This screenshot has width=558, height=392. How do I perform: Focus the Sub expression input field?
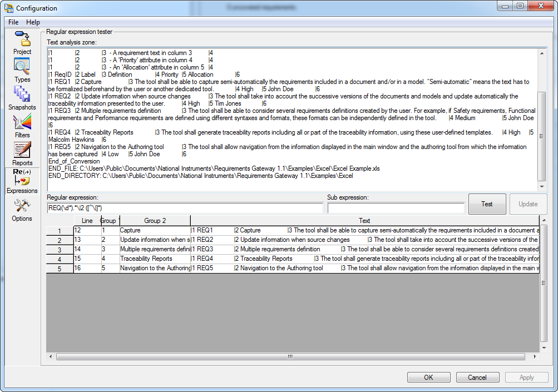click(396, 208)
